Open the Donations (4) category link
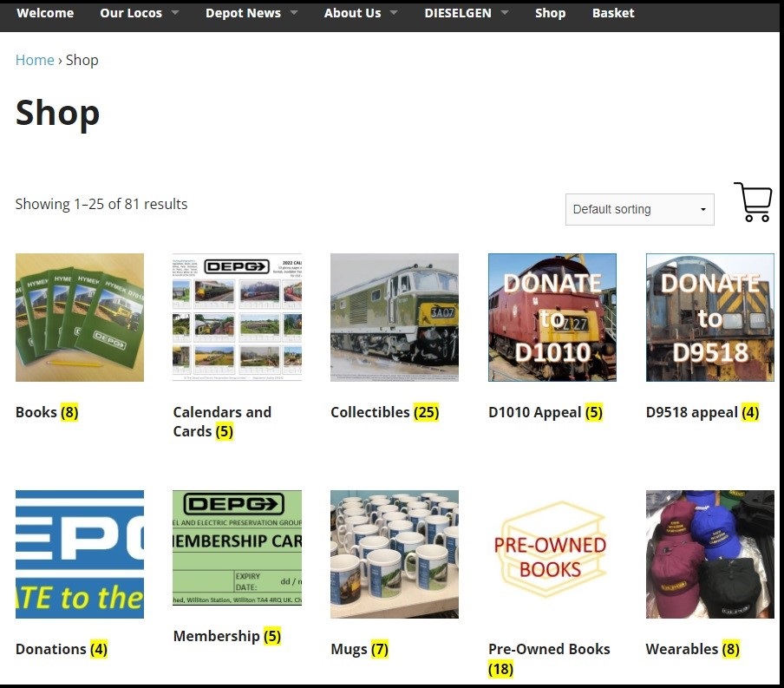This screenshot has height=688, width=784. (62, 649)
